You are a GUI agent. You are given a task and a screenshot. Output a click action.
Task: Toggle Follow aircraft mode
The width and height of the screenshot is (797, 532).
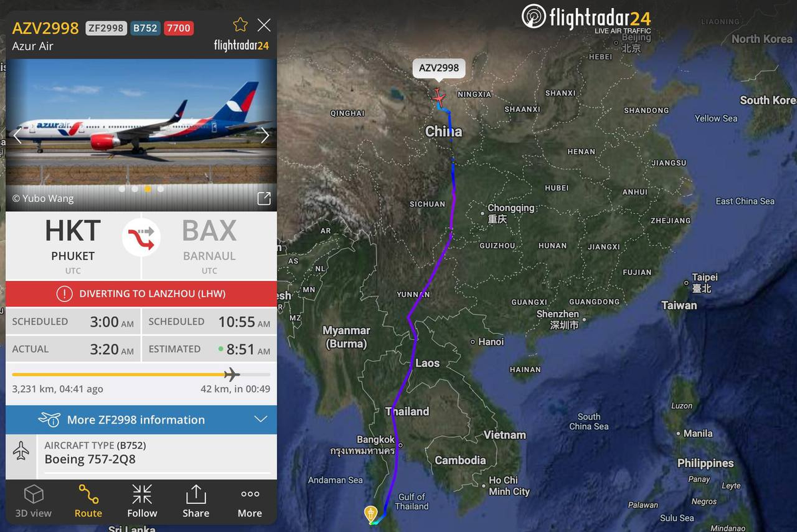[x=142, y=501]
